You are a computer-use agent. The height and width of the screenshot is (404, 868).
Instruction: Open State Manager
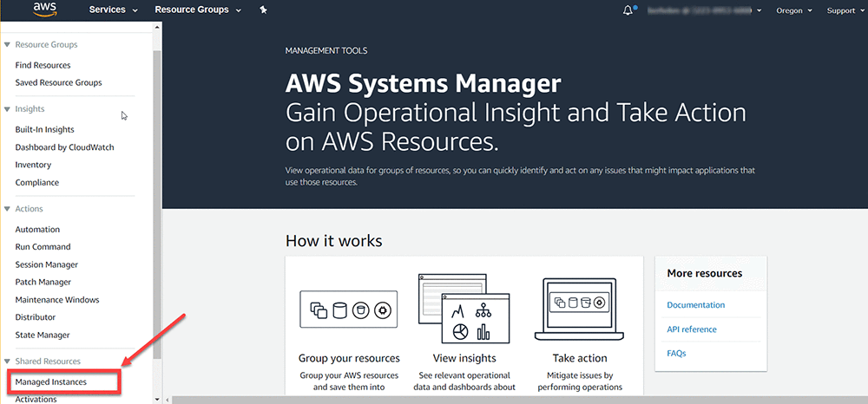click(42, 335)
